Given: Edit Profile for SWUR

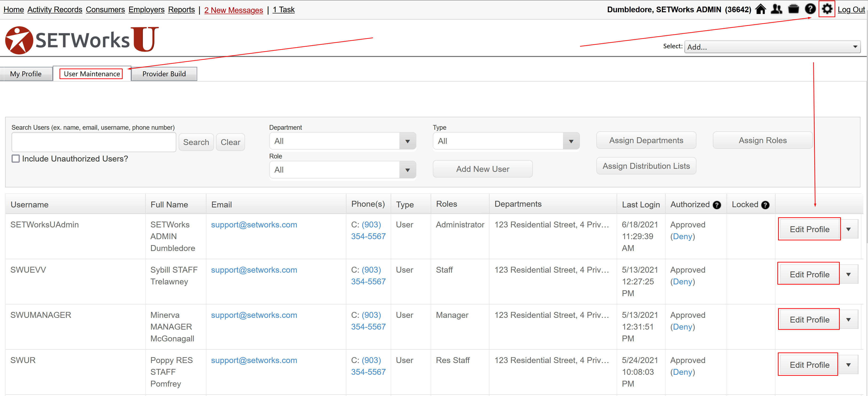Looking at the screenshot, I should [809, 365].
